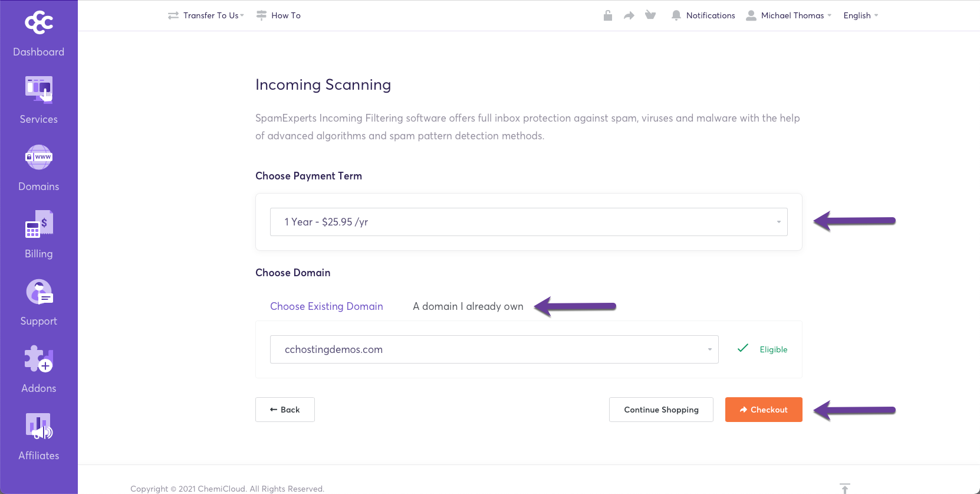The width and height of the screenshot is (980, 494).
Task: Click the Continue Shopping button
Action: [x=661, y=410]
